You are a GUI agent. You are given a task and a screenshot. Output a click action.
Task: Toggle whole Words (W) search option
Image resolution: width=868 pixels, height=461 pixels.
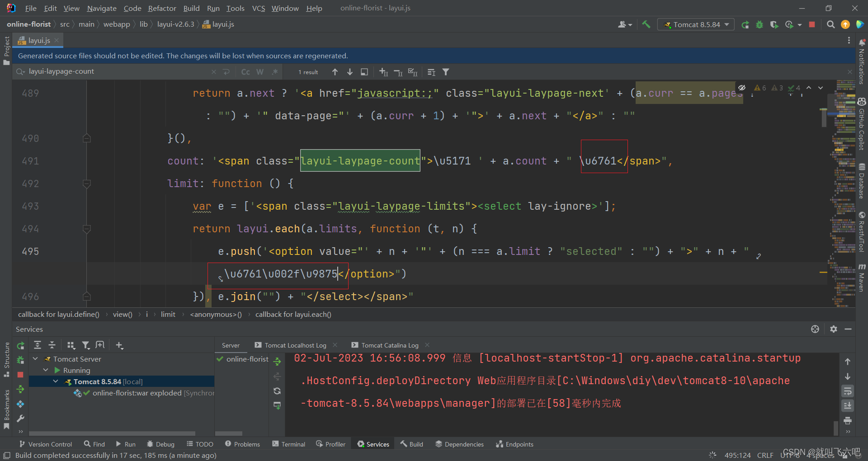click(260, 72)
